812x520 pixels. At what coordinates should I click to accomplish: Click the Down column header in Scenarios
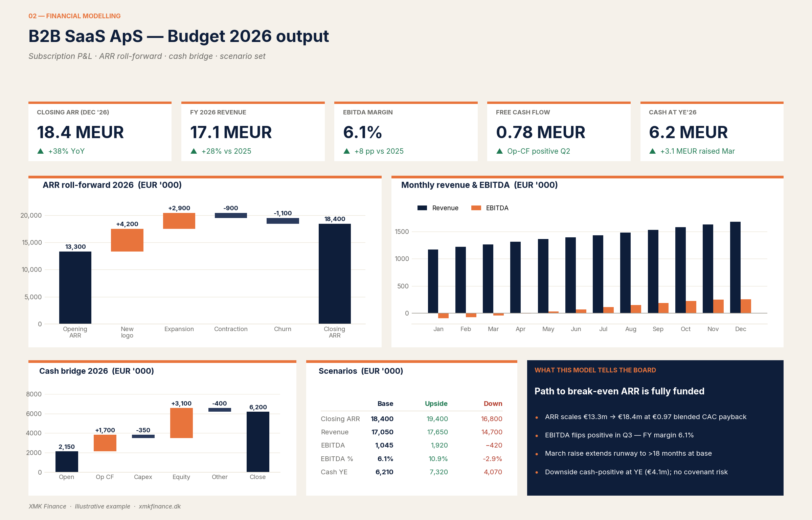[x=493, y=404]
